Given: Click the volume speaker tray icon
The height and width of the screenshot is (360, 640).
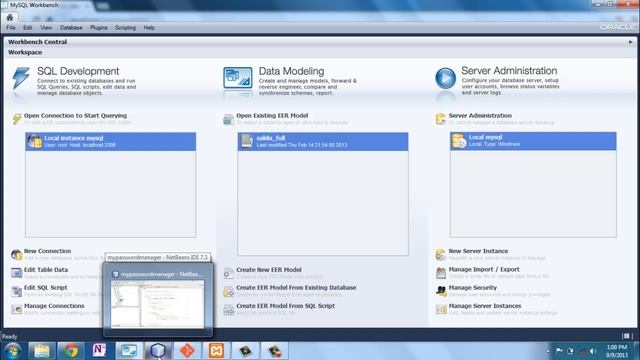Looking at the screenshot, I should click(x=593, y=351).
